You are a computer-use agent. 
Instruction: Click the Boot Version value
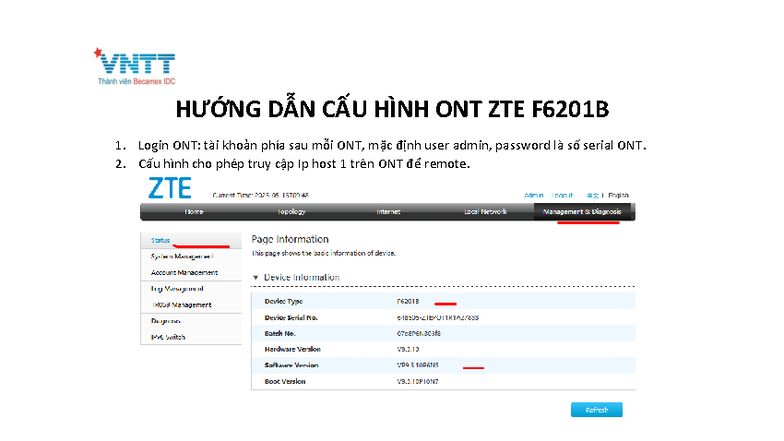(x=418, y=382)
